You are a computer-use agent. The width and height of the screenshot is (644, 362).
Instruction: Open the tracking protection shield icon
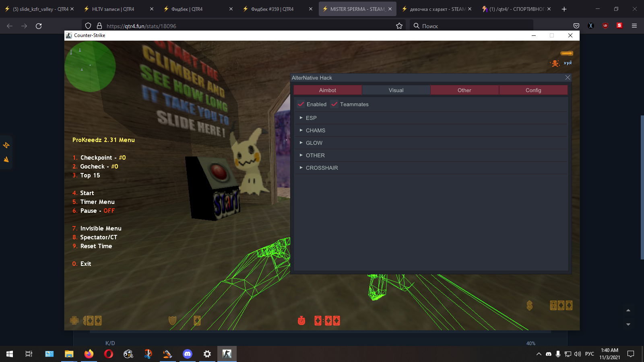(x=88, y=26)
